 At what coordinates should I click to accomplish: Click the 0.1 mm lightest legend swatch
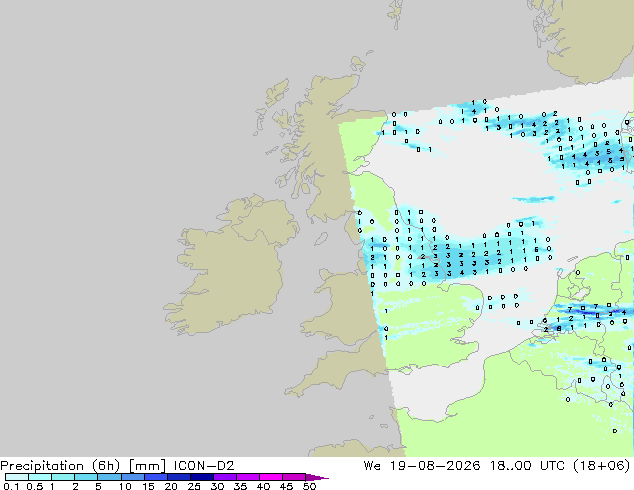17,477
